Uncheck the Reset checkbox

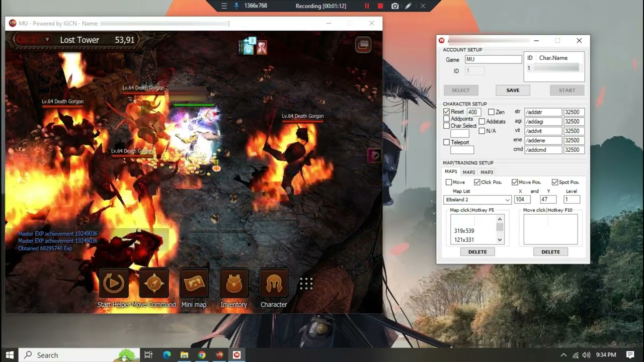(x=446, y=112)
